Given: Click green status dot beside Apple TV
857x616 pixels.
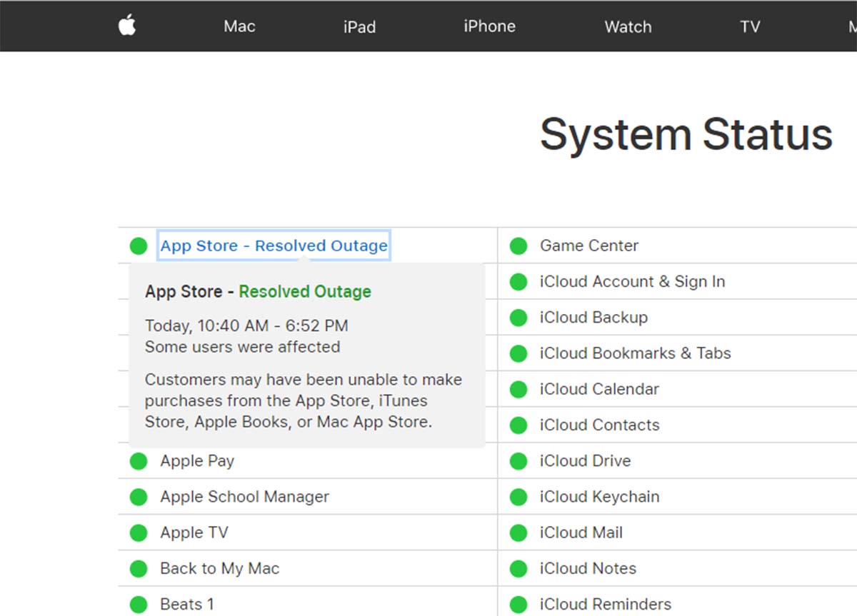Looking at the screenshot, I should (x=139, y=533).
